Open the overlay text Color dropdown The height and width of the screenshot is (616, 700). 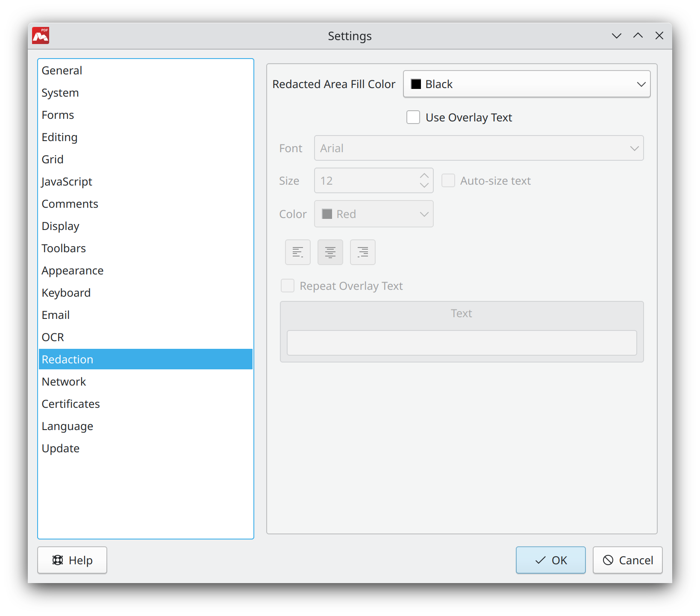(374, 214)
